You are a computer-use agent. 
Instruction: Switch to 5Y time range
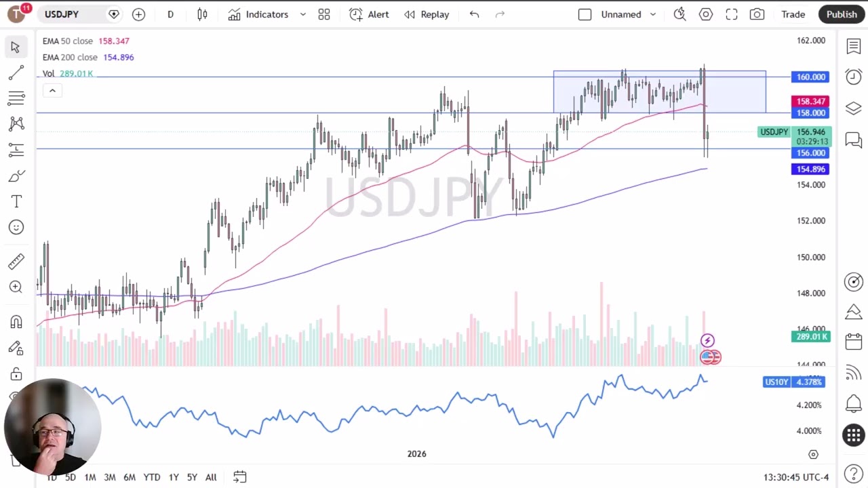(192, 477)
